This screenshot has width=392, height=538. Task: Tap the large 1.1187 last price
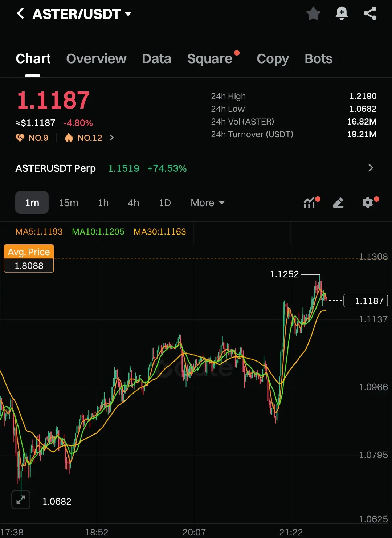pyautogui.click(x=53, y=100)
